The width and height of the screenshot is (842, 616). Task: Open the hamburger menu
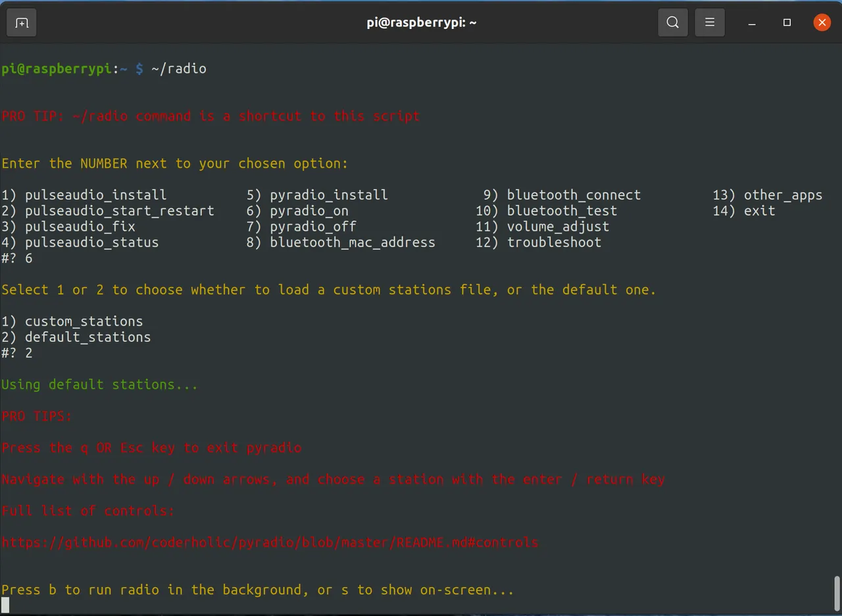click(709, 23)
